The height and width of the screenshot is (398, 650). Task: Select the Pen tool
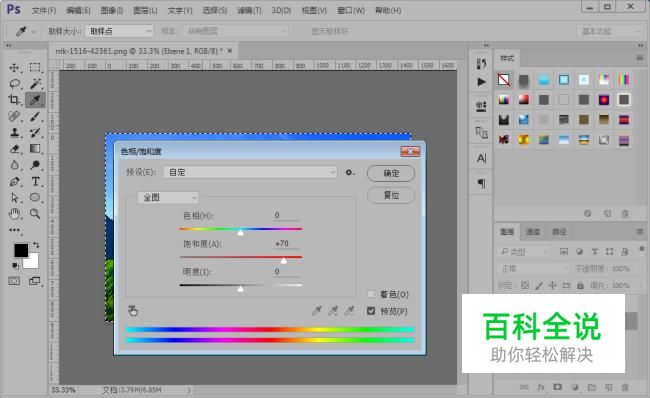click(x=15, y=182)
